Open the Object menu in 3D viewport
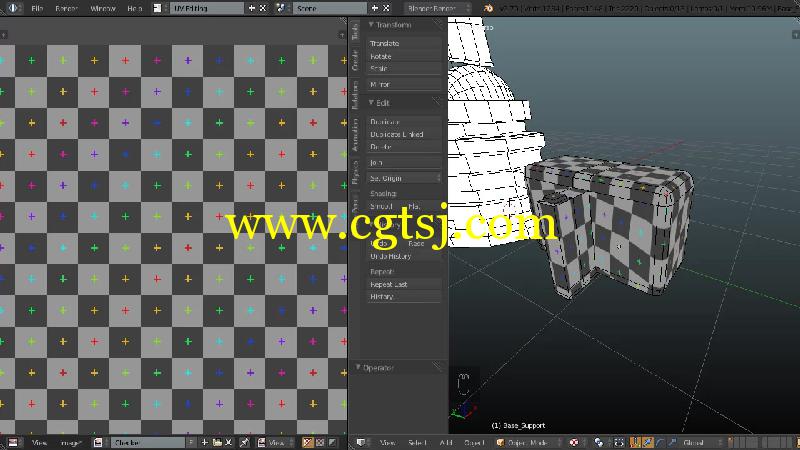Image resolution: width=800 pixels, height=450 pixels. pyautogui.click(x=474, y=443)
